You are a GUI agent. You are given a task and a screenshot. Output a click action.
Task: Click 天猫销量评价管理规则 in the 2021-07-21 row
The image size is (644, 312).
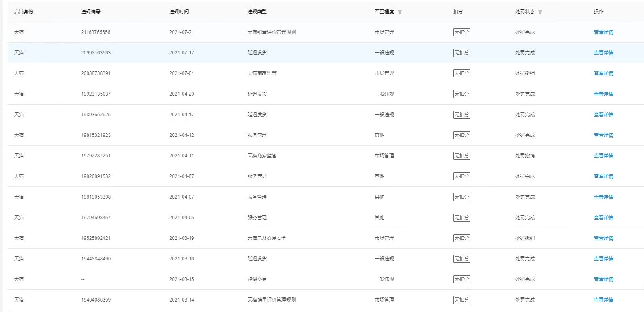272,32
